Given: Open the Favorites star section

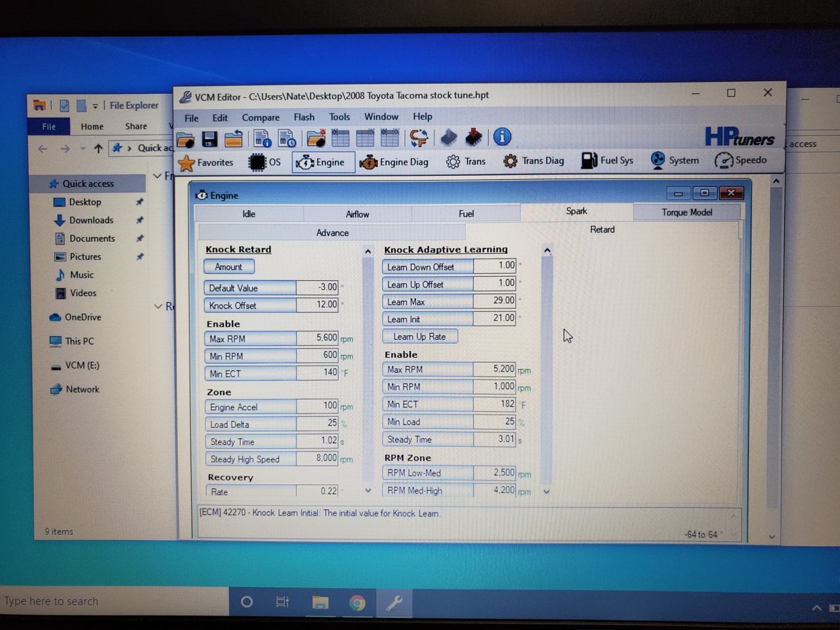Looking at the screenshot, I should 206,162.
